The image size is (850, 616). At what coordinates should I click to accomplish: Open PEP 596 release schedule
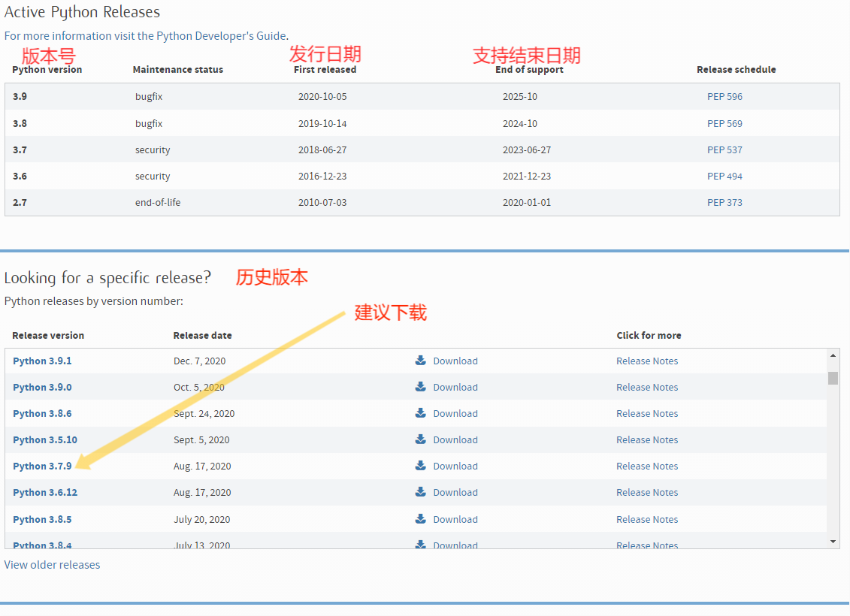[724, 96]
